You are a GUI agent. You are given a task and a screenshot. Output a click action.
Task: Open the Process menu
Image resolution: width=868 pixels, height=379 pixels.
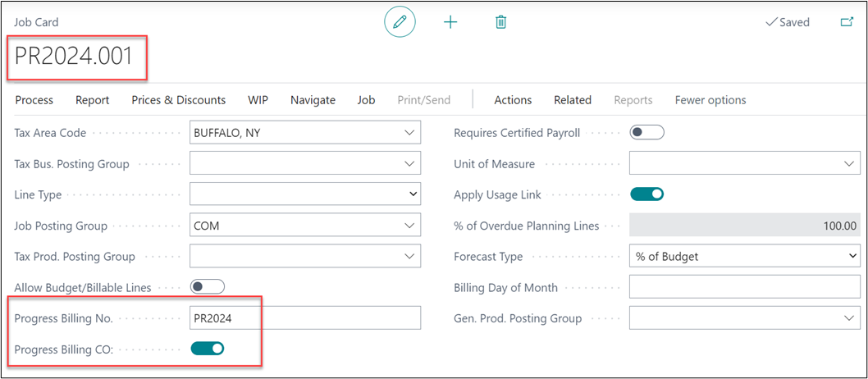pyautogui.click(x=34, y=100)
